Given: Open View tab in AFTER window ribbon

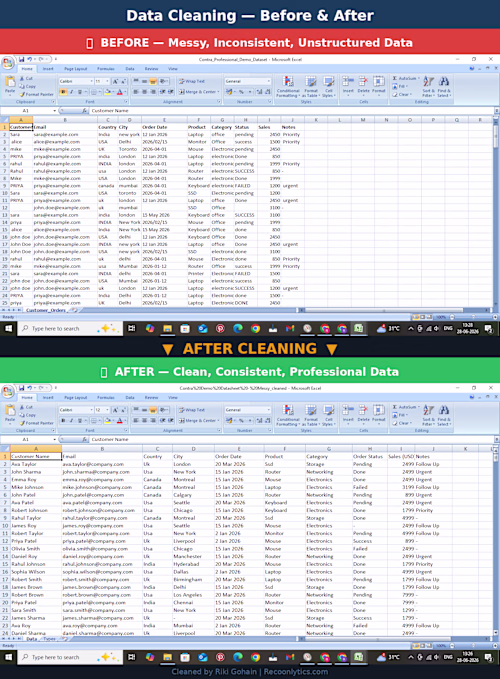Looking at the screenshot, I should (x=173, y=398).
